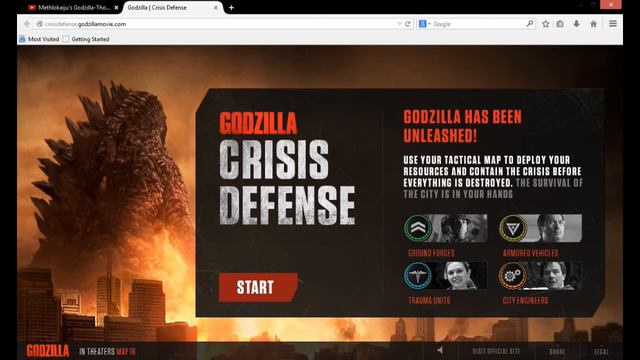The width and height of the screenshot is (640, 360).
Task: Select the Trauma Units medical icon
Action: click(418, 276)
